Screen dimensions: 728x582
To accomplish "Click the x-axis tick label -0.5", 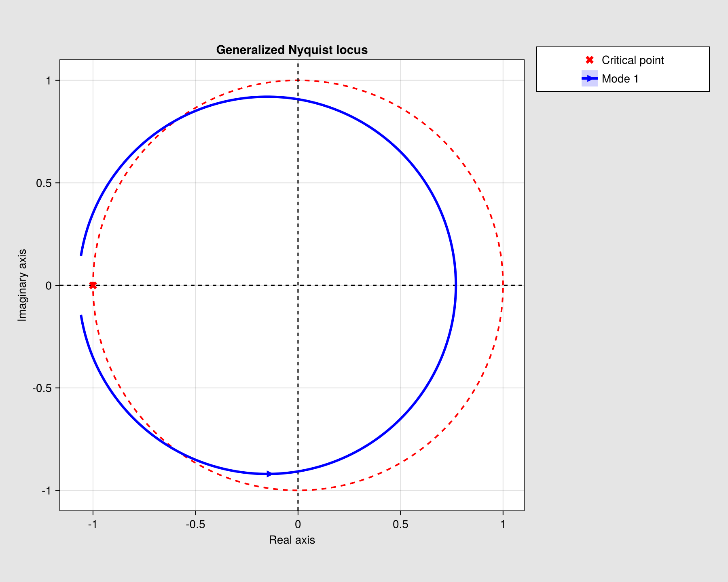I will pos(195,525).
